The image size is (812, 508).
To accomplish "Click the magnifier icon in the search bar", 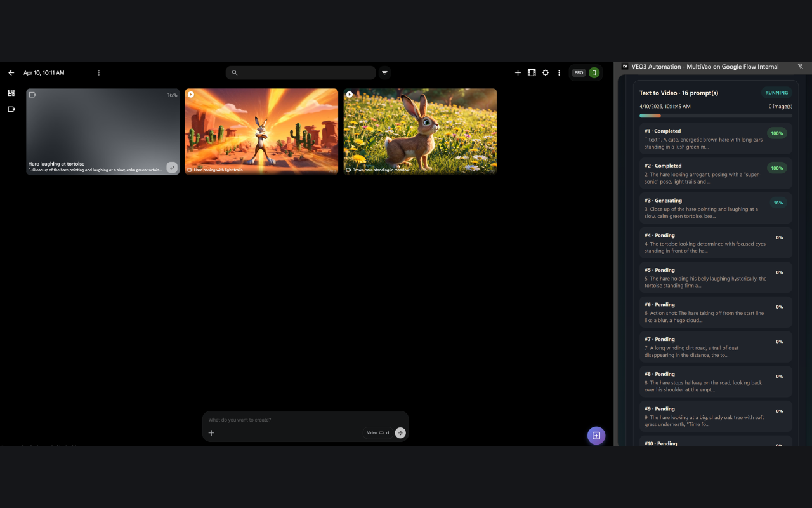I will [x=235, y=73].
